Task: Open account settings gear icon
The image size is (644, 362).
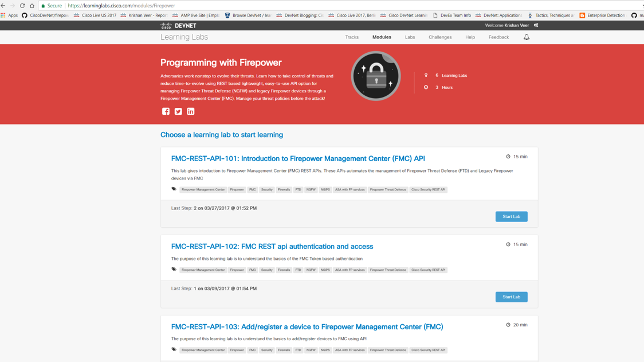Action: pyautogui.click(x=536, y=25)
